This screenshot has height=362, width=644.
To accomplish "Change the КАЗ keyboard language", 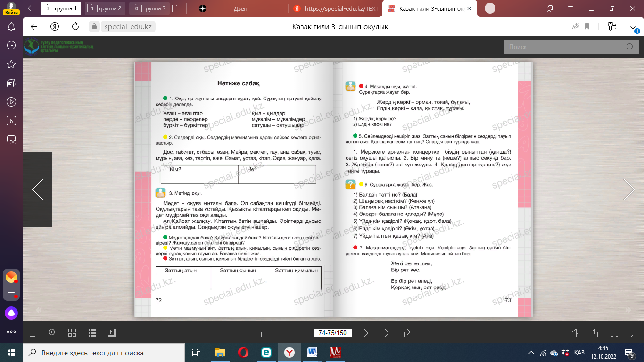I will point(579,353).
